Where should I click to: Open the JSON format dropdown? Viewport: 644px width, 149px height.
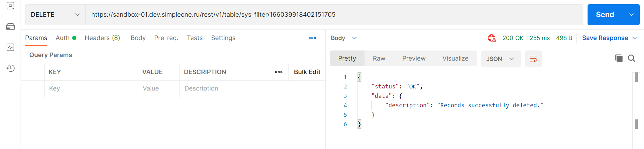tap(500, 59)
